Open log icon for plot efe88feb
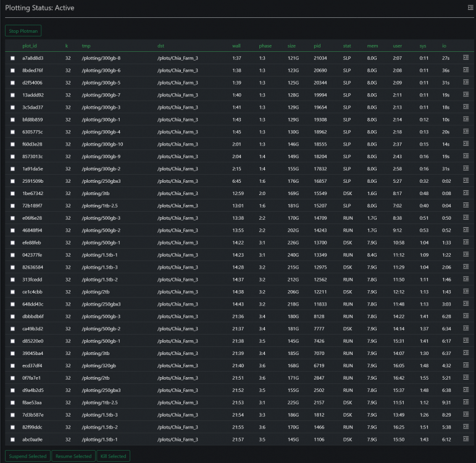Screen dimensions: 476x463 pyautogui.click(x=466, y=242)
